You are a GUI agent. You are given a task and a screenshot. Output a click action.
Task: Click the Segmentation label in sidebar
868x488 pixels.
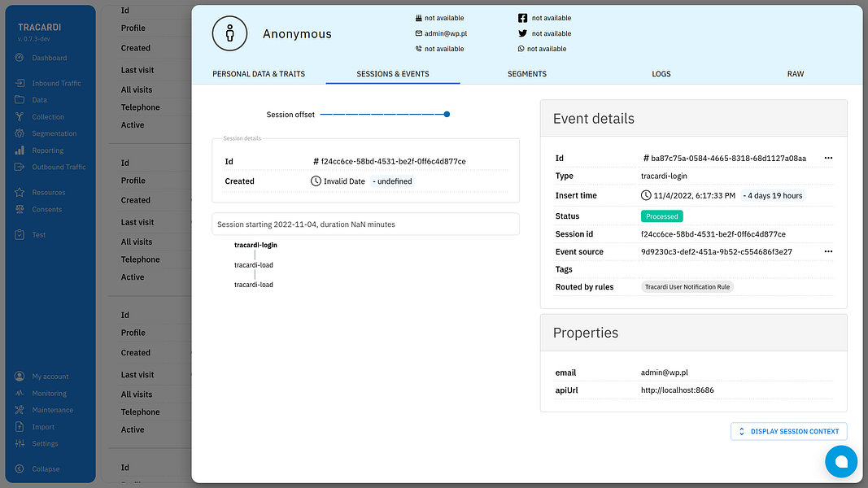click(x=55, y=133)
